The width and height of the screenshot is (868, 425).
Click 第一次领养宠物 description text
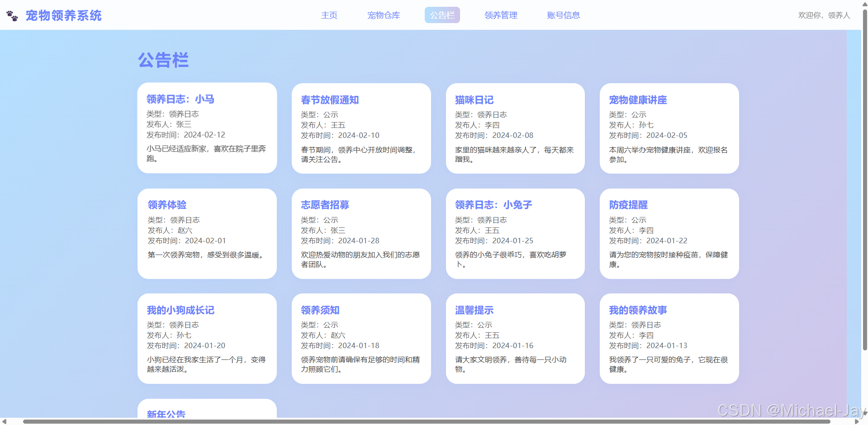206,255
